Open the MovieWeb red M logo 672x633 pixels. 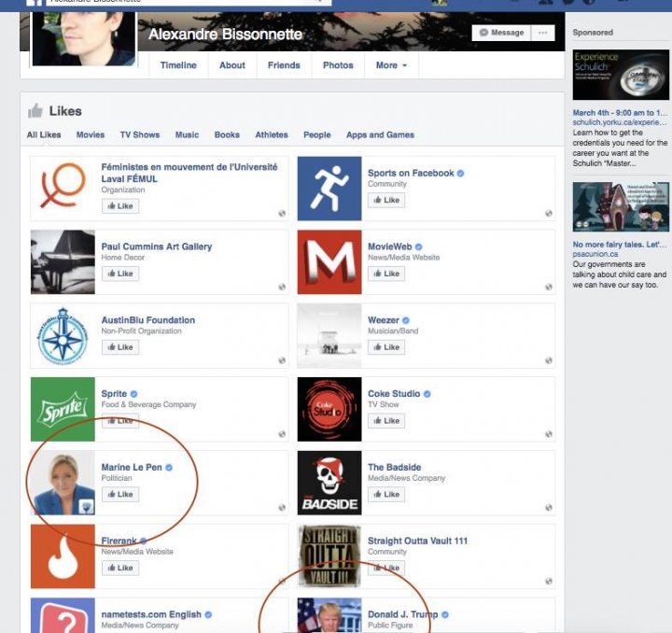coord(329,261)
